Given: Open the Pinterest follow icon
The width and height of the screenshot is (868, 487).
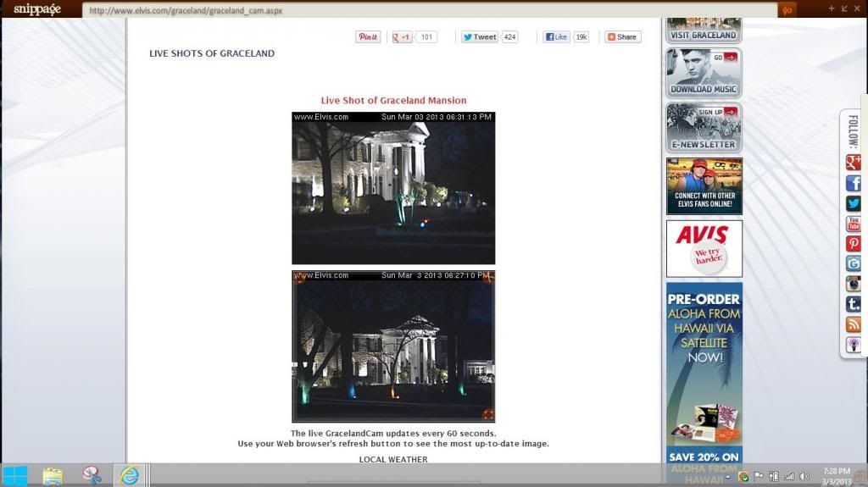Looking at the screenshot, I should (x=853, y=244).
